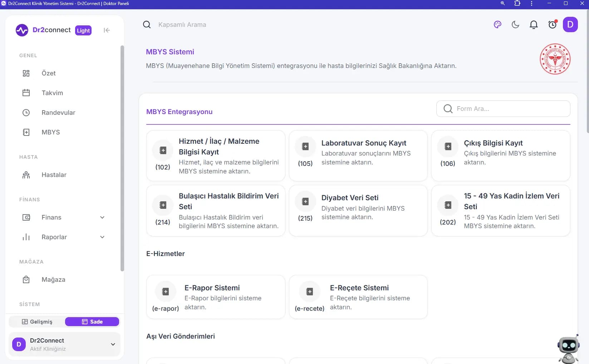Viewport: 589px width, 364px height.
Task: Click the Aşı Veri Gönderimleri heading
Action: (x=181, y=336)
